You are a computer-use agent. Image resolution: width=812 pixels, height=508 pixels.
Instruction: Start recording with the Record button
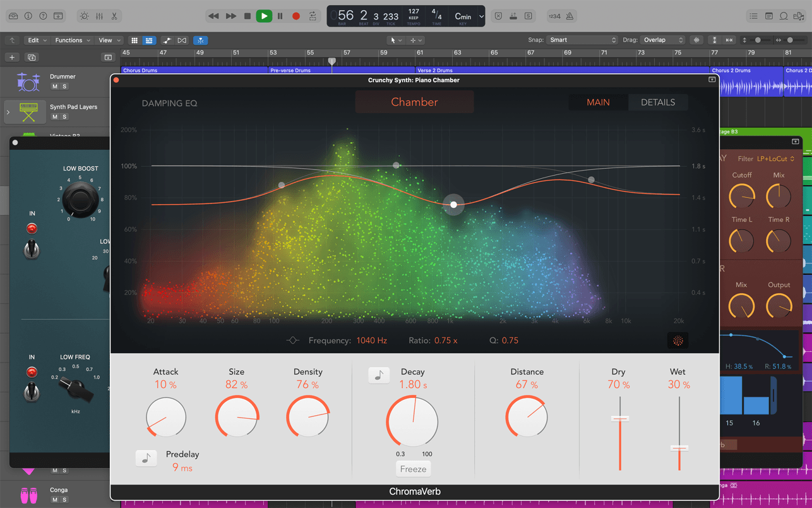pyautogui.click(x=296, y=16)
